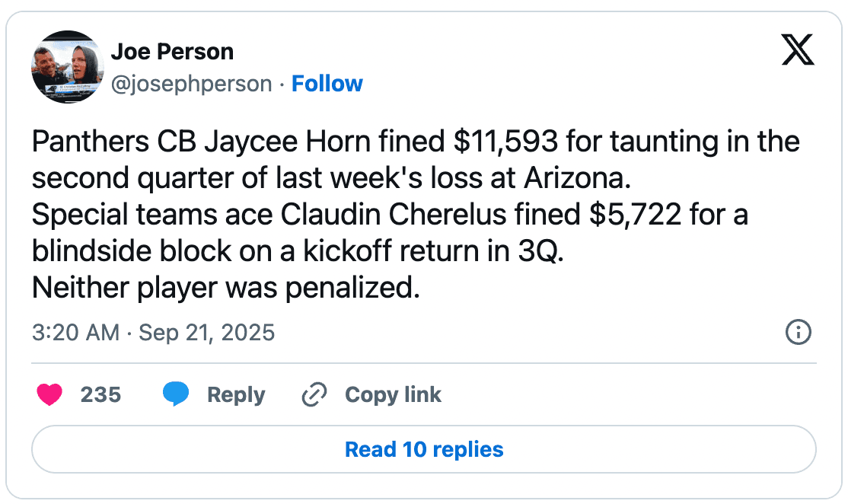Image resolution: width=848 pixels, height=504 pixels.
Task: Click the Copy link text label
Action: point(393,394)
